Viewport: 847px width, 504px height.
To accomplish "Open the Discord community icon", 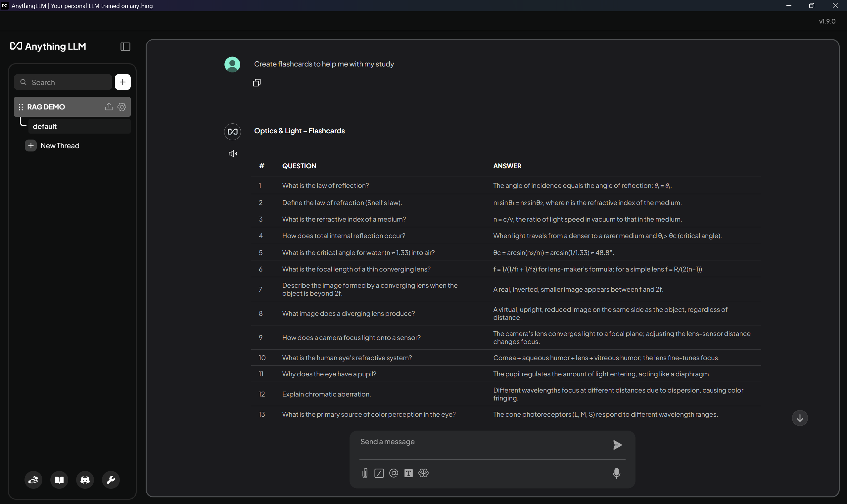I will (85, 480).
